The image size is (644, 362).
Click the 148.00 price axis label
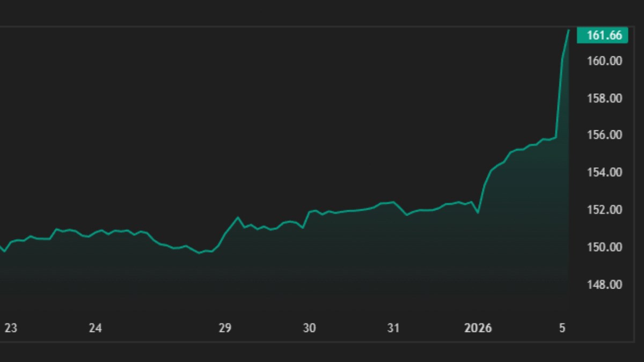(x=604, y=284)
